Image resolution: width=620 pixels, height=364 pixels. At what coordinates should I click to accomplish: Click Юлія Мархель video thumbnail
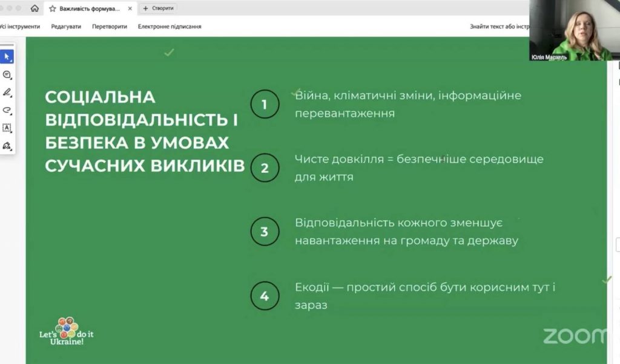point(574,30)
